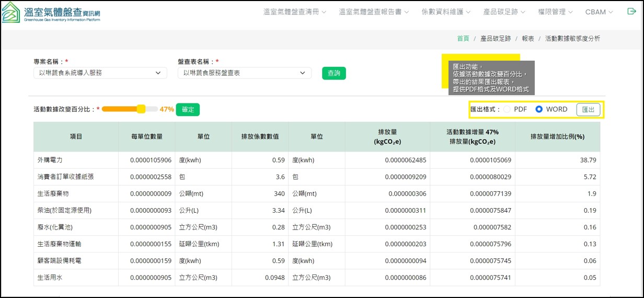Click the 匯出 export button
The width and height of the screenshot is (644, 298).
[x=588, y=109]
